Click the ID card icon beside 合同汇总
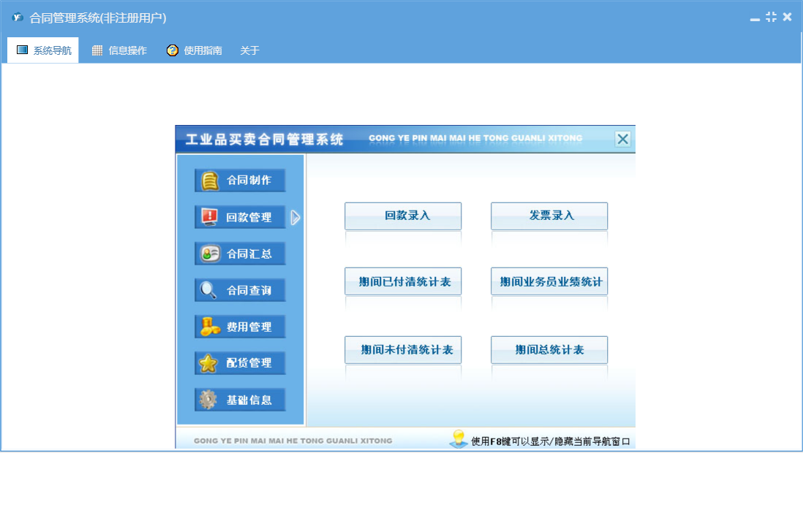Viewport: 803px width, 532px height. pos(210,254)
